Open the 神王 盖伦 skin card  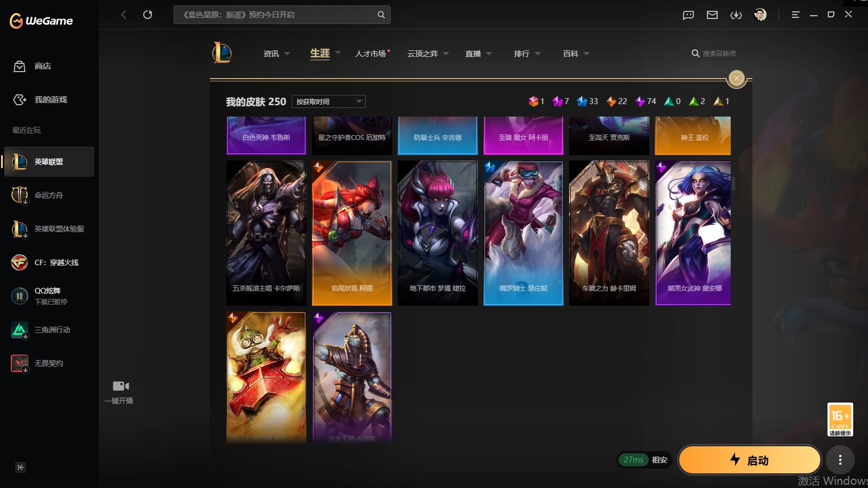[x=693, y=136]
